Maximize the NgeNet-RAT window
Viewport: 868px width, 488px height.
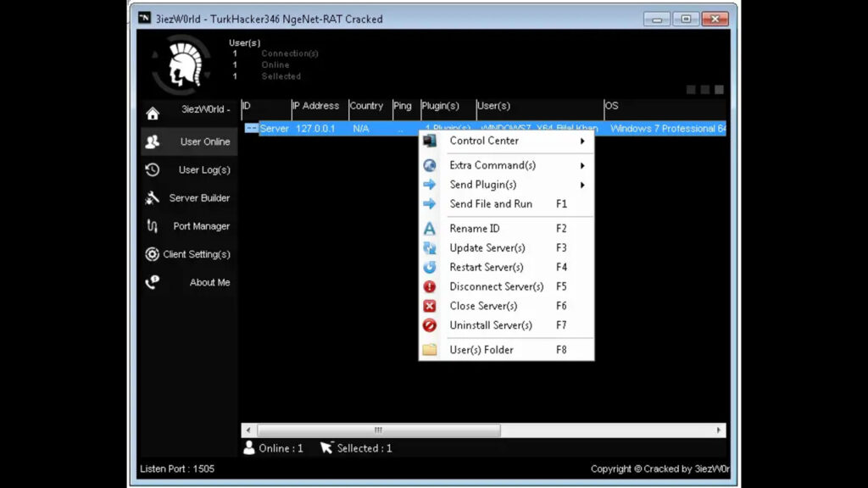(x=686, y=19)
